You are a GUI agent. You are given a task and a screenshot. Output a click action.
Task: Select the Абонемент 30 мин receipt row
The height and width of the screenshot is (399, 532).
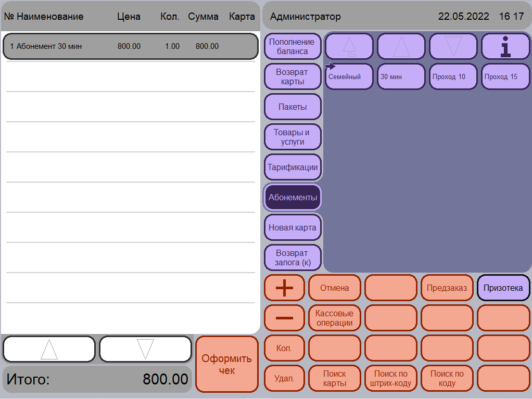(131, 46)
